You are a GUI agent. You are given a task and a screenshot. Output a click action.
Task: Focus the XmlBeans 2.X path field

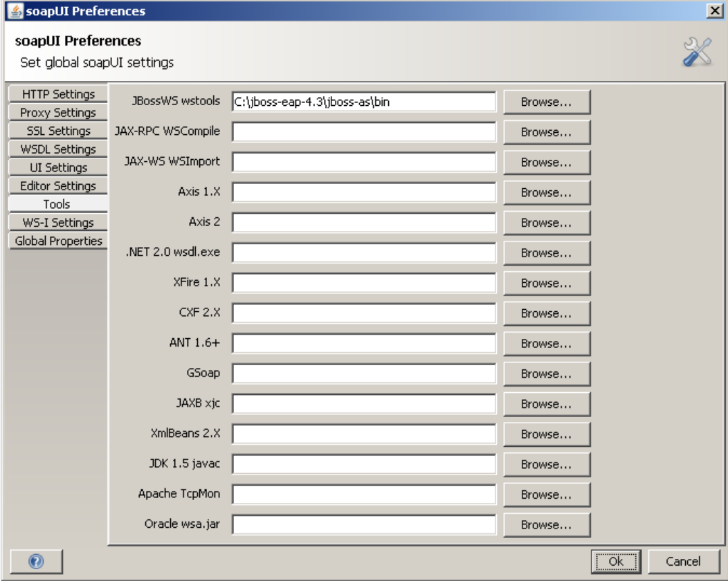tap(364, 434)
